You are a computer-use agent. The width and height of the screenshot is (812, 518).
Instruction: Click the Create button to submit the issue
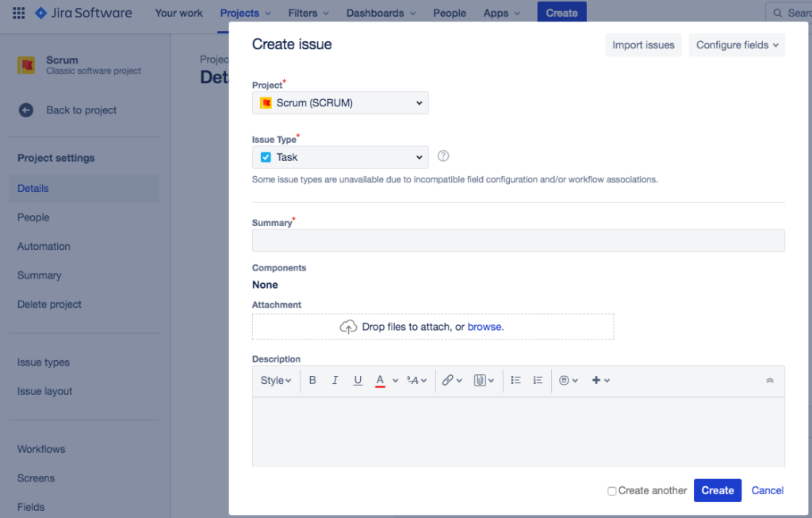click(717, 490)
